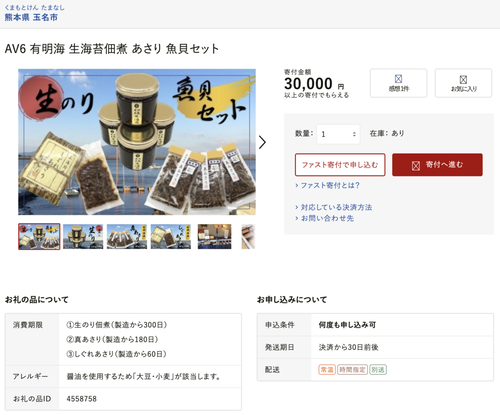500x415 pixels.
Task: Proceed with 寄付へ進む button
Action: pyautogui.click(x=437, y=165)
